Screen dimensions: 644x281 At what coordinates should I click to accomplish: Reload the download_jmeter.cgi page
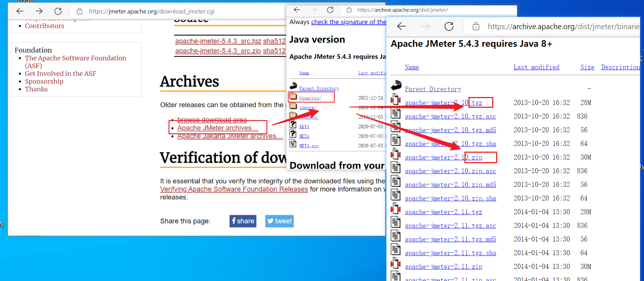pos(58,11)
